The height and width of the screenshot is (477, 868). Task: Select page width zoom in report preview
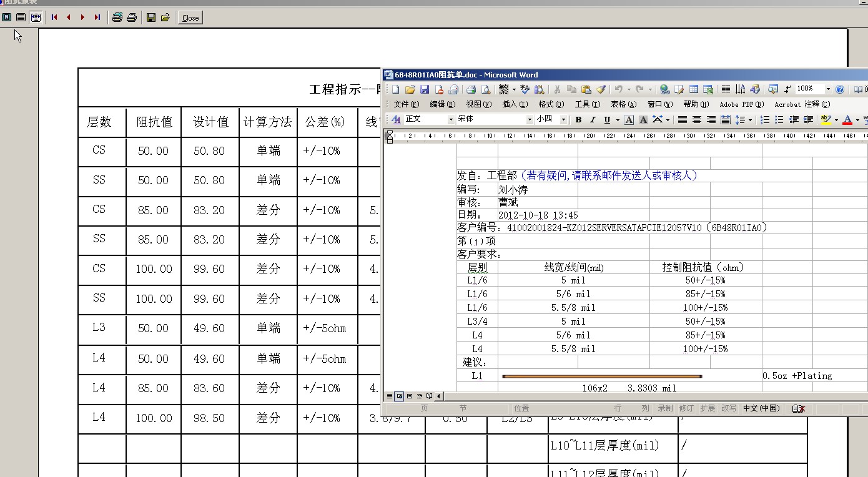coord(36,17)
